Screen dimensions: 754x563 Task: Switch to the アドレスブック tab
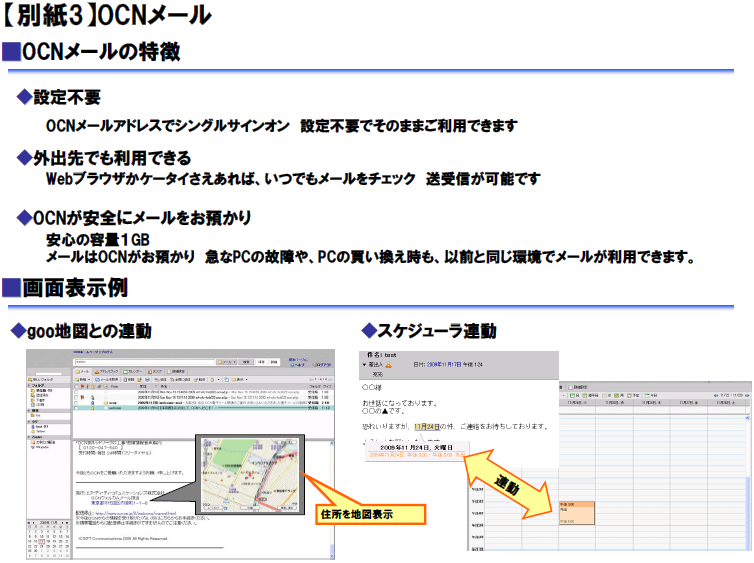coord(107,372)
